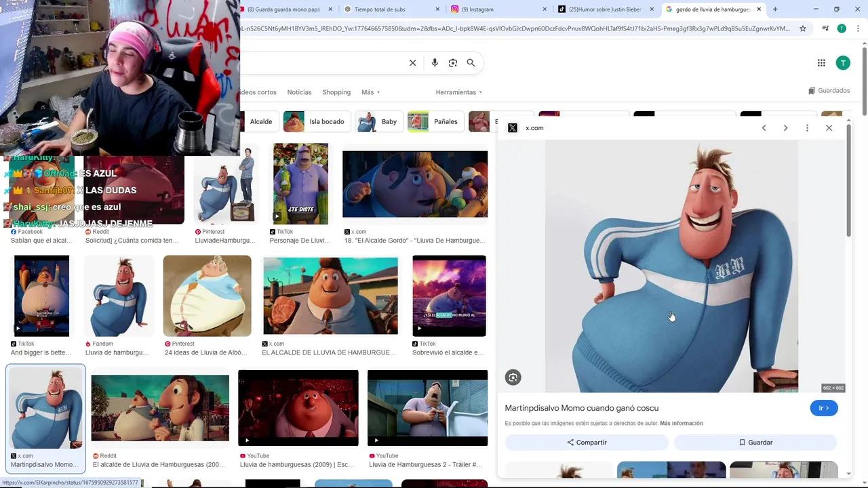Open the Shopping search filter
The width and height of the screenshot is (868, 488).
click(x=336, y=92)
